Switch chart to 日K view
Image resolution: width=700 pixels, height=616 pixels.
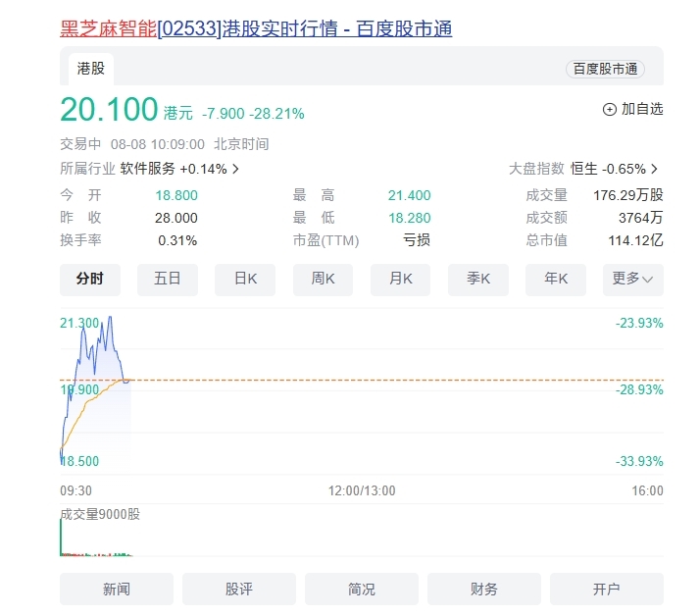point(245,280)
